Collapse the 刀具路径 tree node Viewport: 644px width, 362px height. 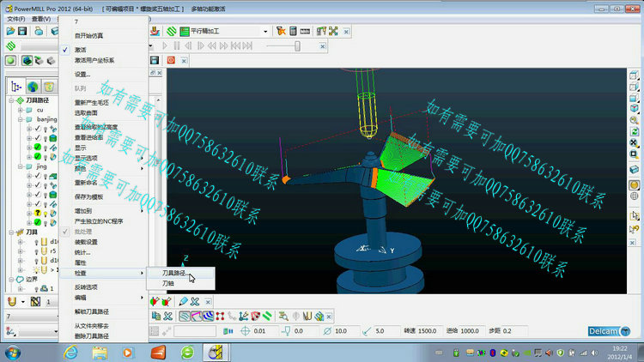(11, 100)
